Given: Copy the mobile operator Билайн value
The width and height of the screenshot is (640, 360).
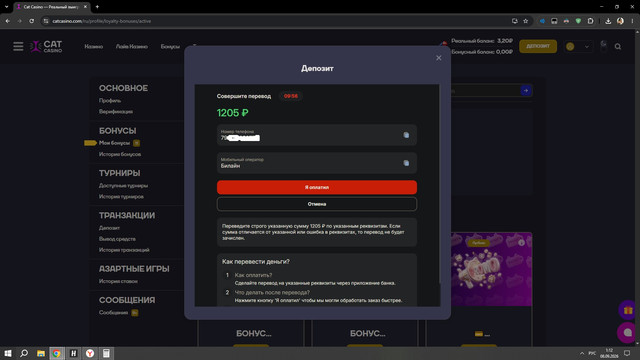Looking at the screenshot, I should pos(406,163).
